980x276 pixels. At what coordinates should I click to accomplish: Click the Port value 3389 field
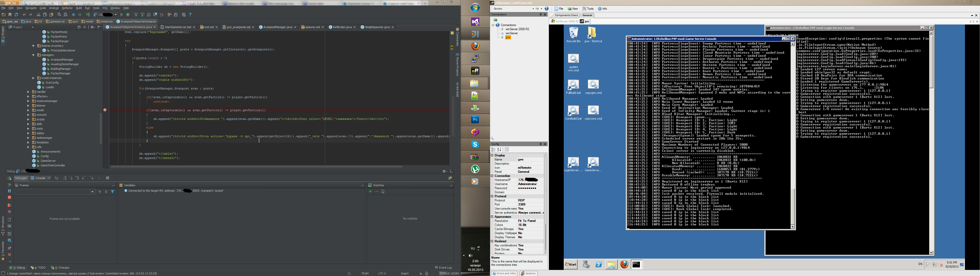(x=530, y=204)
